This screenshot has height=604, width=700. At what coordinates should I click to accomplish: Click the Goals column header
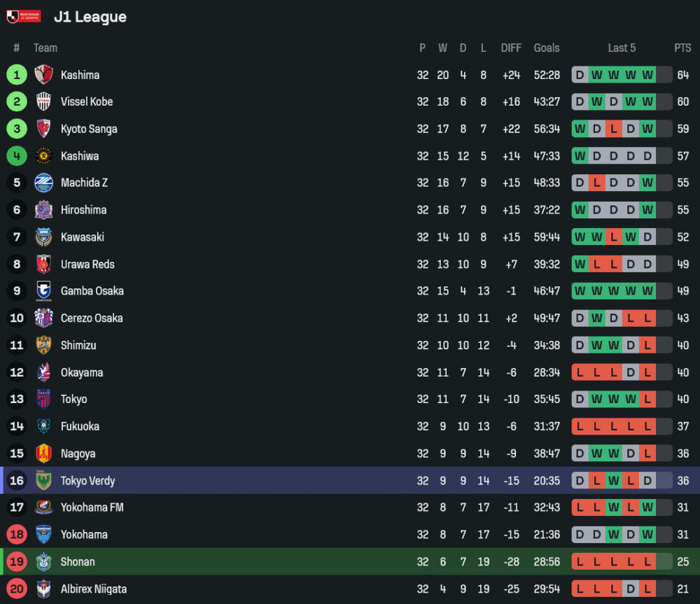(547, 48)
